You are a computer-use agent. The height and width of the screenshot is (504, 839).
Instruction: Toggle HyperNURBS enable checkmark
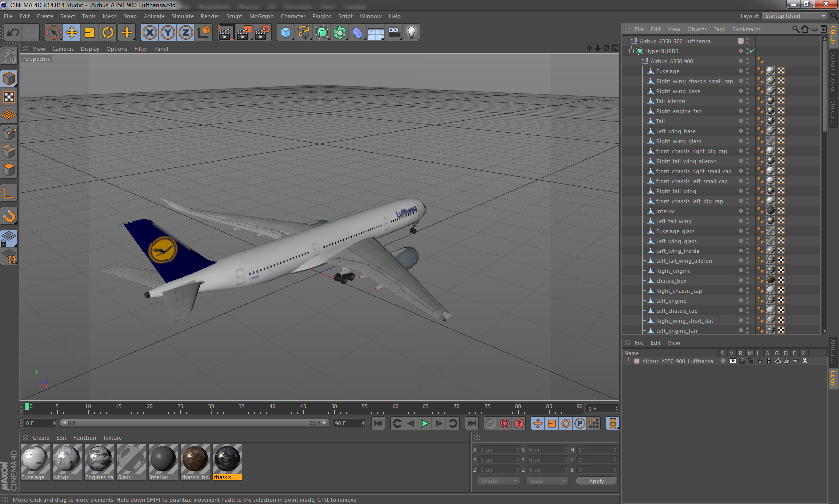752,51
